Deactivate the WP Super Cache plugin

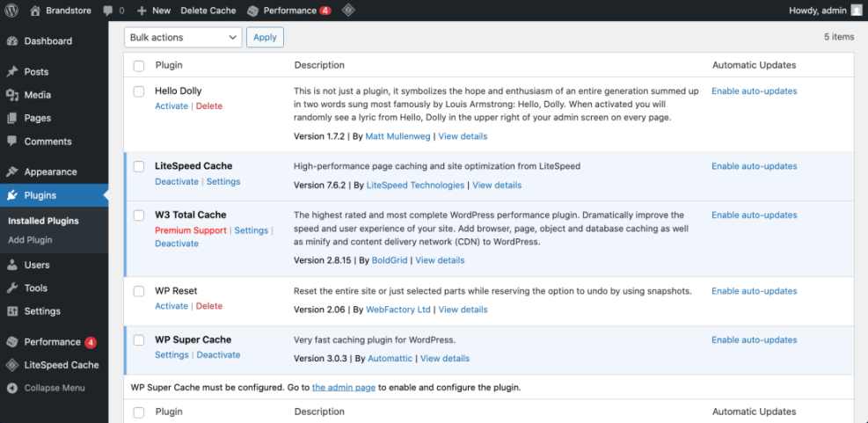point(219,355)
